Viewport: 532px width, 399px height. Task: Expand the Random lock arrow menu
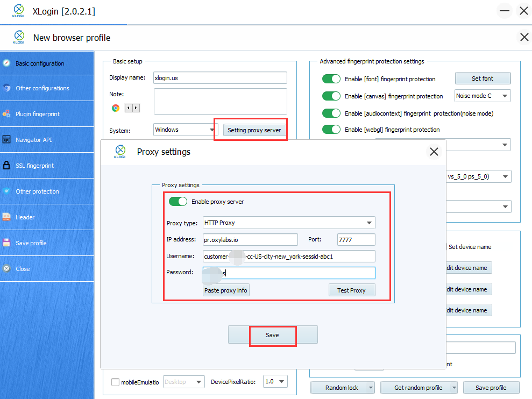371,388
